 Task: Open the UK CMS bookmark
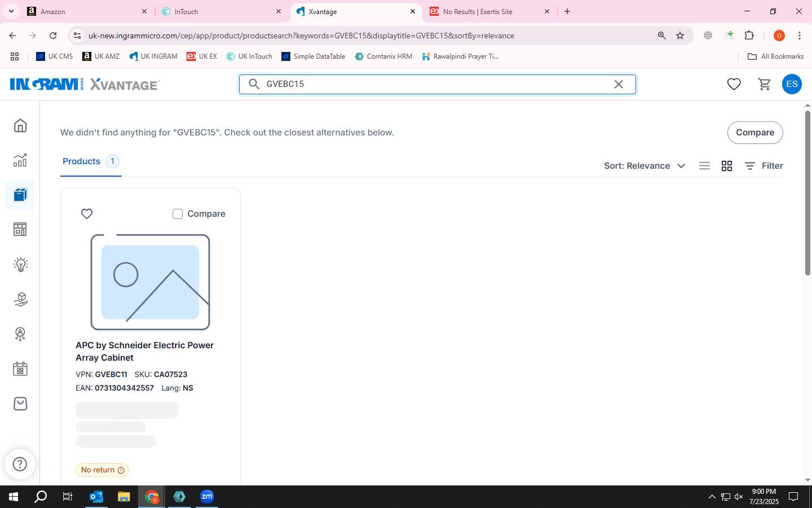click(x=55, y=56)
